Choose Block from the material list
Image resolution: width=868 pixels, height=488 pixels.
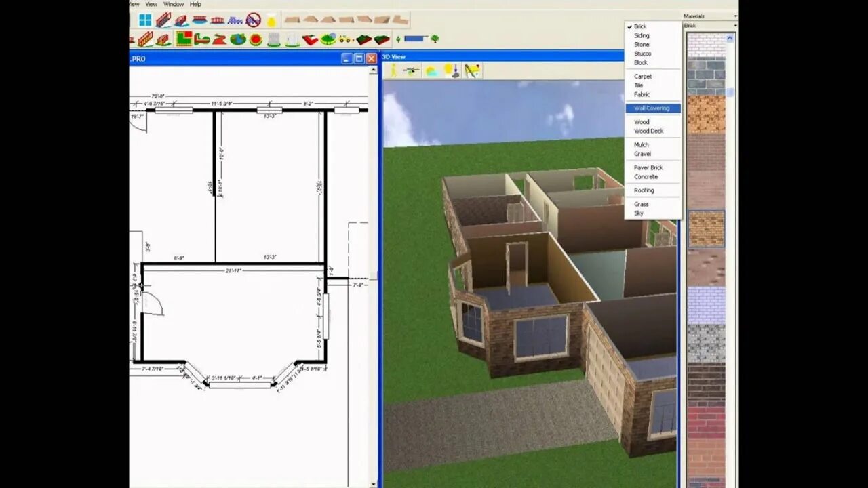[641, 62]
